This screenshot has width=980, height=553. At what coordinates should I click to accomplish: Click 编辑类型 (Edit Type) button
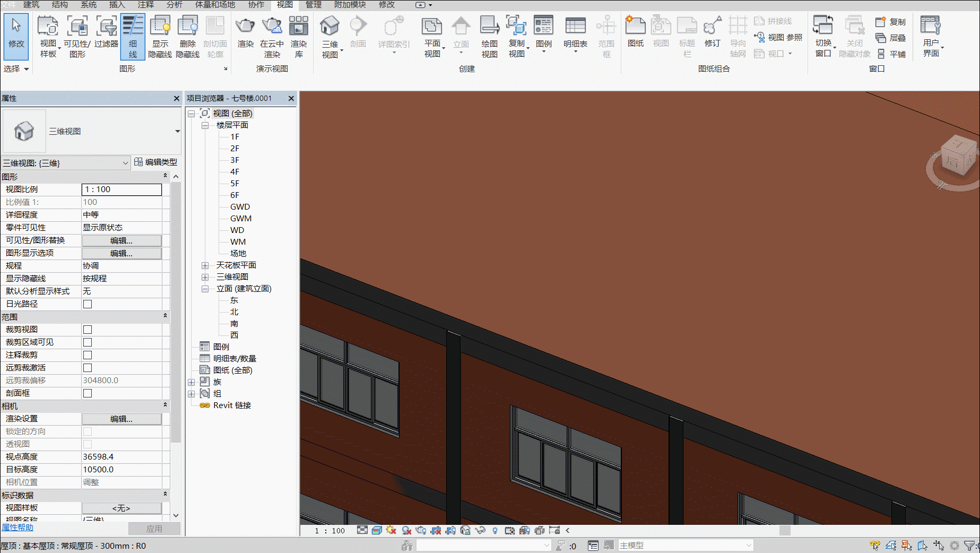tap(155, 162)
